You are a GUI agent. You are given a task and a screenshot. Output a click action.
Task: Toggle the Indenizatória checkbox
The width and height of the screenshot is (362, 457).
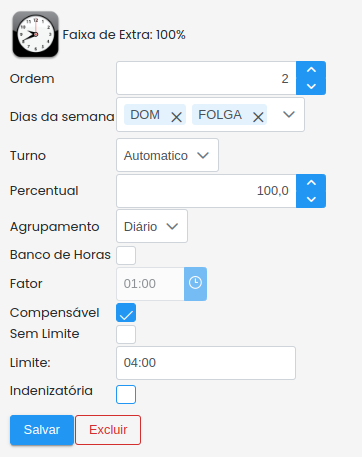click(x=126, y=394)
